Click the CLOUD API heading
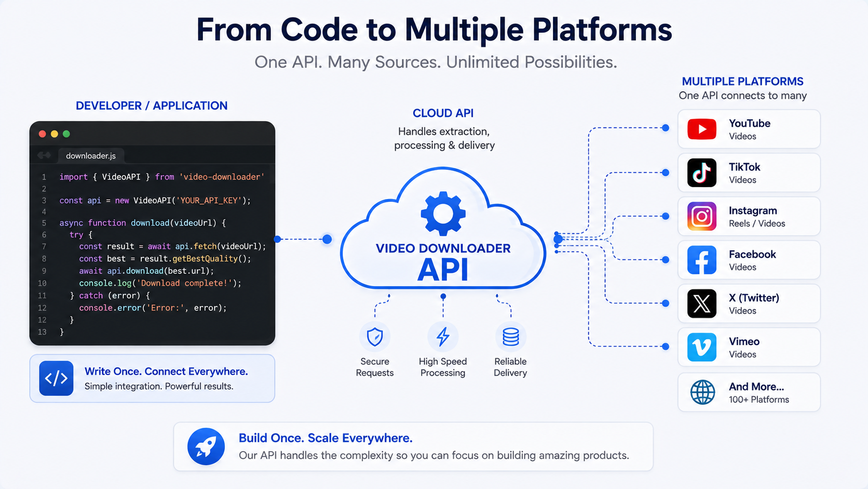 point(443,113)
